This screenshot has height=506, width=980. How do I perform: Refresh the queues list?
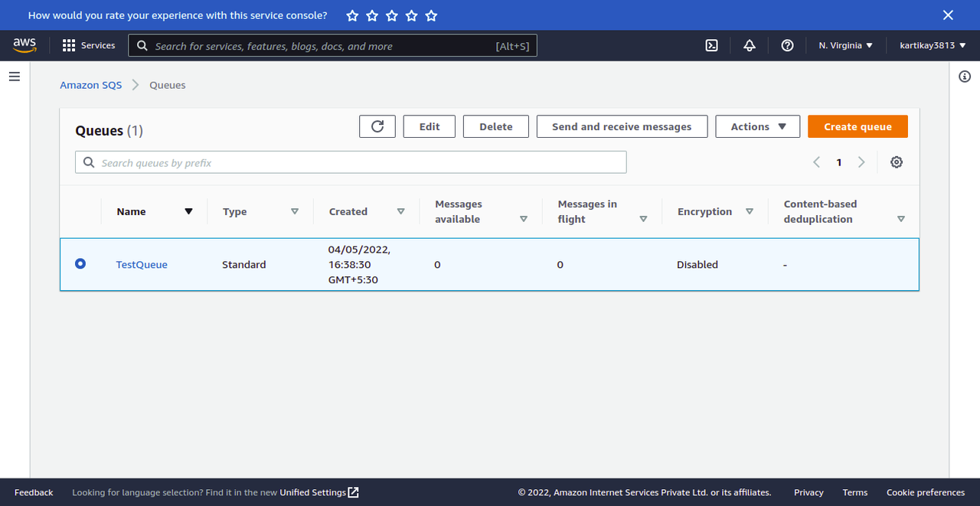(x=377, y=127)
